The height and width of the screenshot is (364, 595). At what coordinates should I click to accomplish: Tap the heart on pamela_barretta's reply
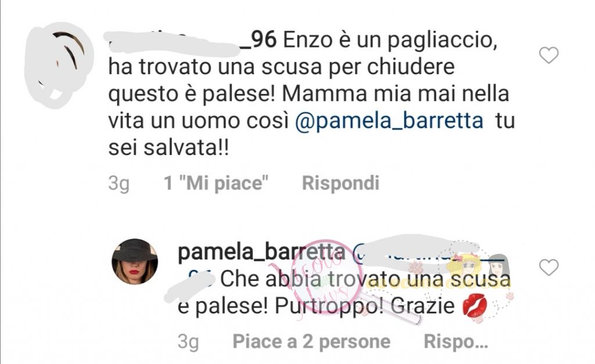(549, 267)
